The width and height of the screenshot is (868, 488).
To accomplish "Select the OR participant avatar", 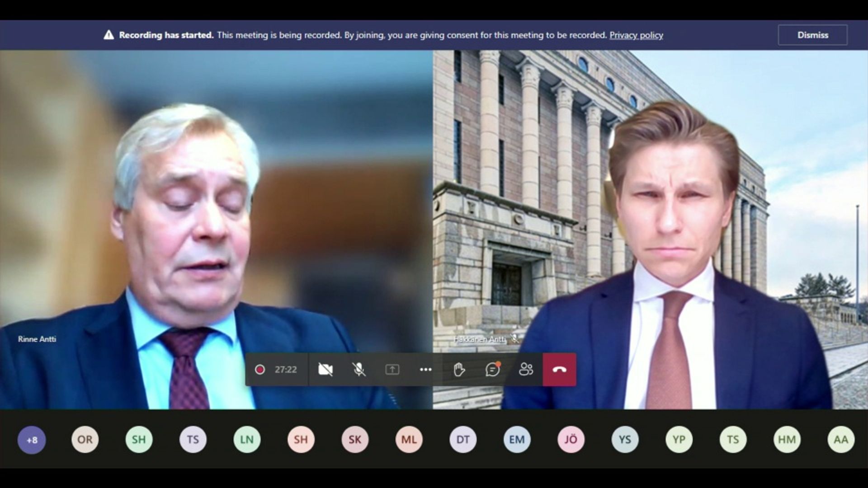I will (x=85, y=440).
